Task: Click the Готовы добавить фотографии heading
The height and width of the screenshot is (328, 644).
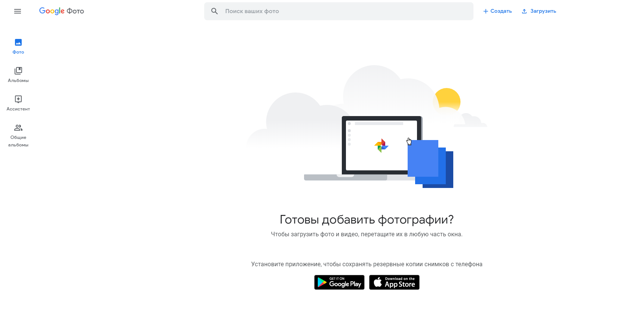Action: point(367,219)
